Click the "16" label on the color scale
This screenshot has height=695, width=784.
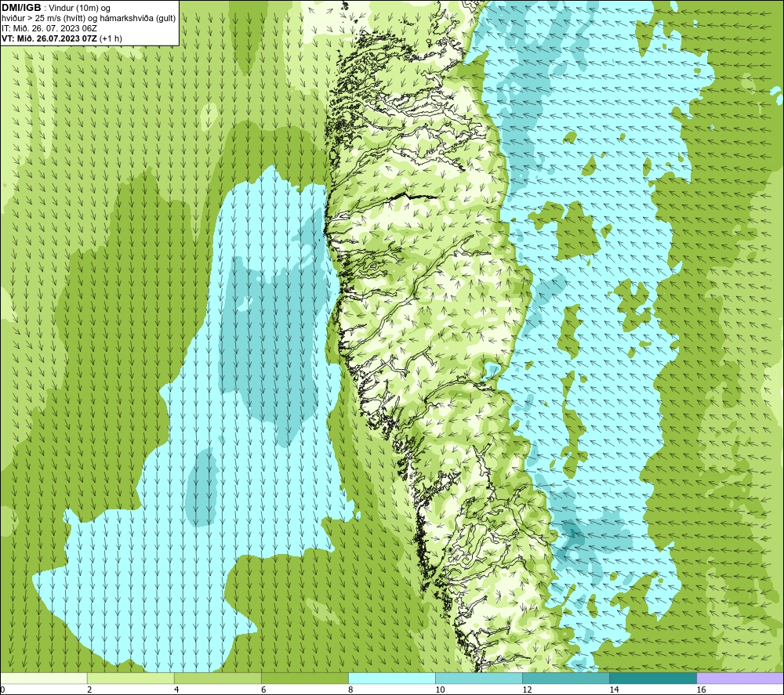point(701,690)
